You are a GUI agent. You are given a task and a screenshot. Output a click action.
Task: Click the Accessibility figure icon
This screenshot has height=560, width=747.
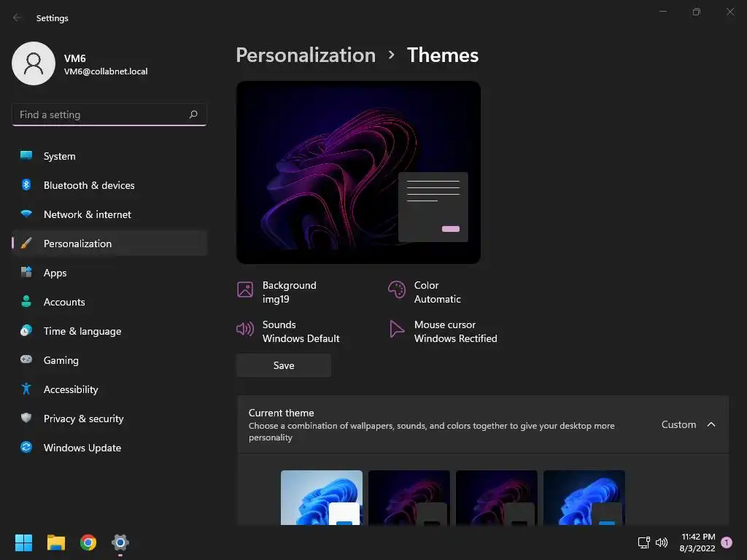pyautogui.click(x=26, y=389)
